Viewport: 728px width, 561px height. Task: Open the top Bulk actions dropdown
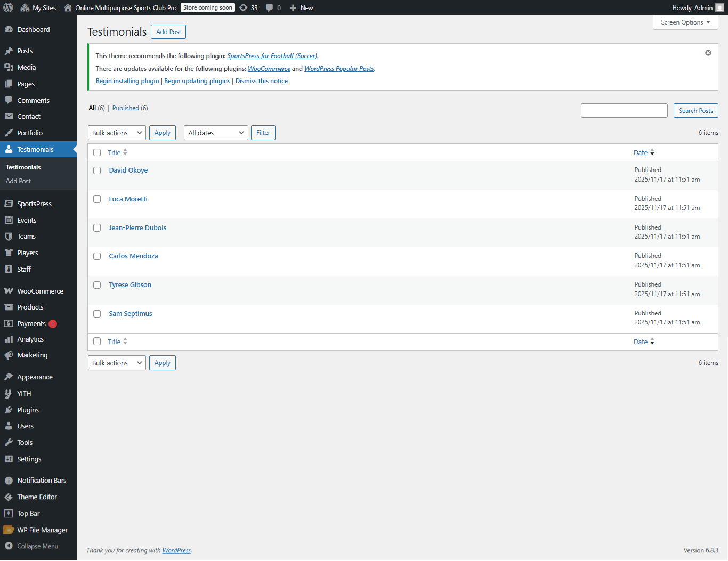(x=117, y=133)
